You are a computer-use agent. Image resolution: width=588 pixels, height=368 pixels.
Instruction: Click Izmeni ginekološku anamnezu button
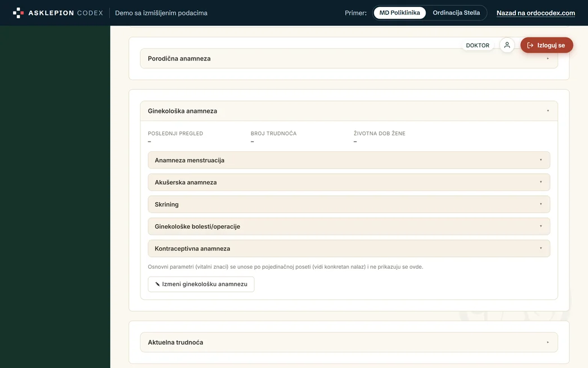[201, 284]
